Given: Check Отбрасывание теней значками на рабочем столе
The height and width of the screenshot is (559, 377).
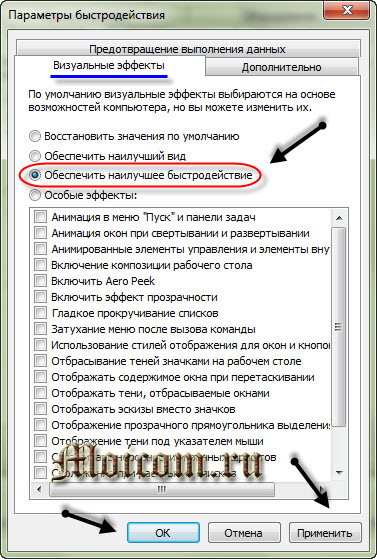Looking at the screenshot, I should (40, 361).
